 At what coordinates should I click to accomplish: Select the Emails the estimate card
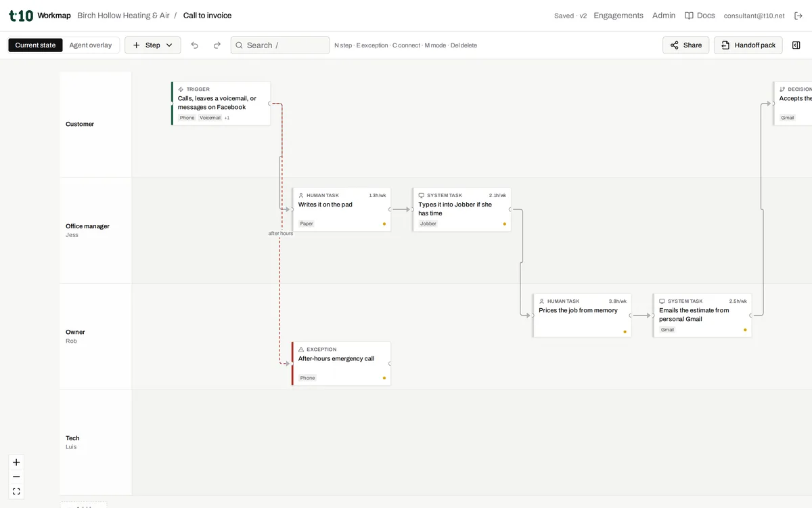[702, 316]
